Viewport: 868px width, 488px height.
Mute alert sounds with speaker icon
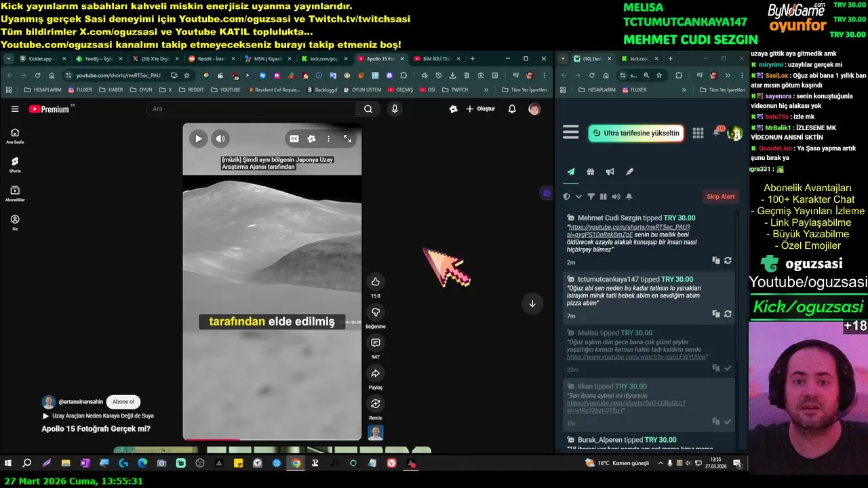coord(616,197)
